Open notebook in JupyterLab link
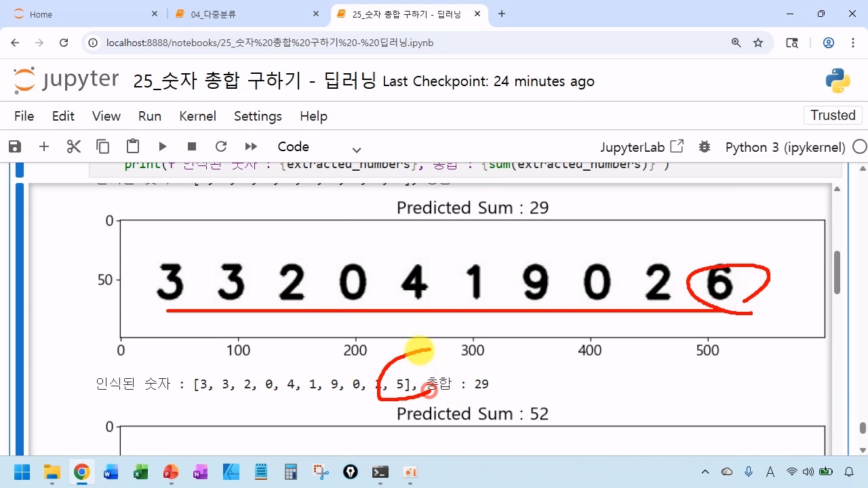Viewport: 868px width, 488px height. [x=642, y=147]
